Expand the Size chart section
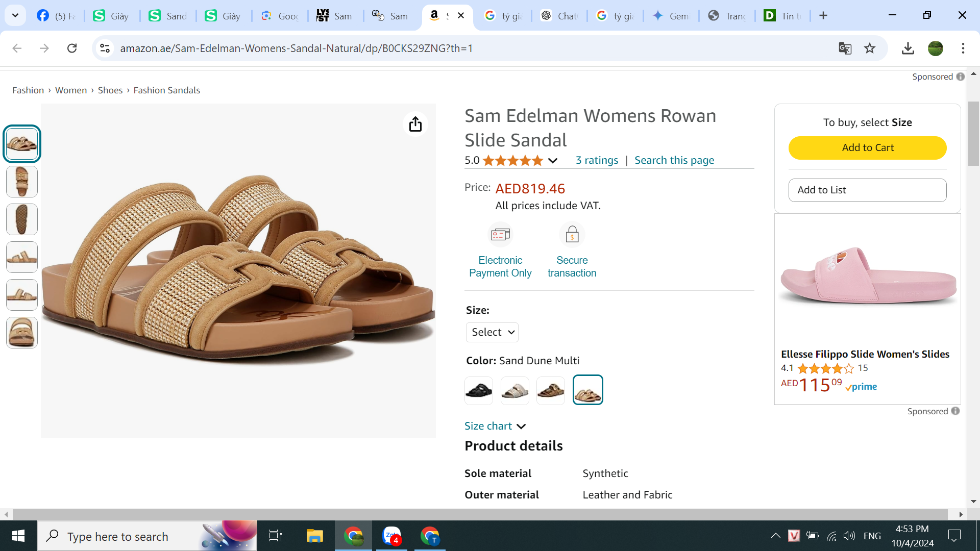Screen dimensions: 980x551 point(495,426)
